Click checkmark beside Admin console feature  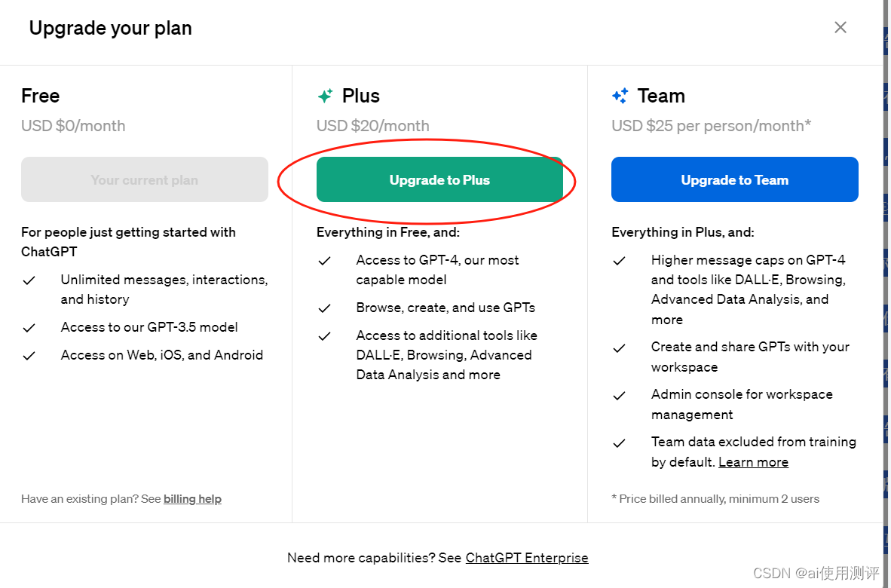point(620,395)
